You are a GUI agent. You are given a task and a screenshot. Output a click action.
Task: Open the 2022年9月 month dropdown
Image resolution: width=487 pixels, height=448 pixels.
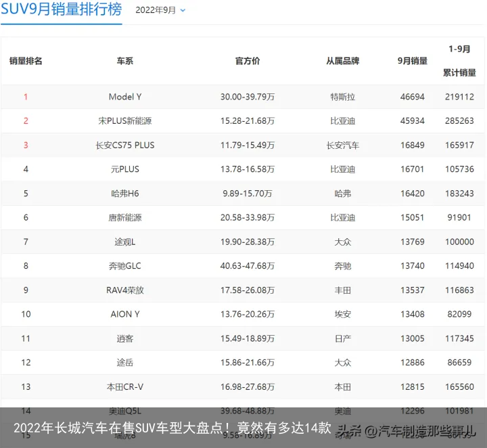coord(160,10)
